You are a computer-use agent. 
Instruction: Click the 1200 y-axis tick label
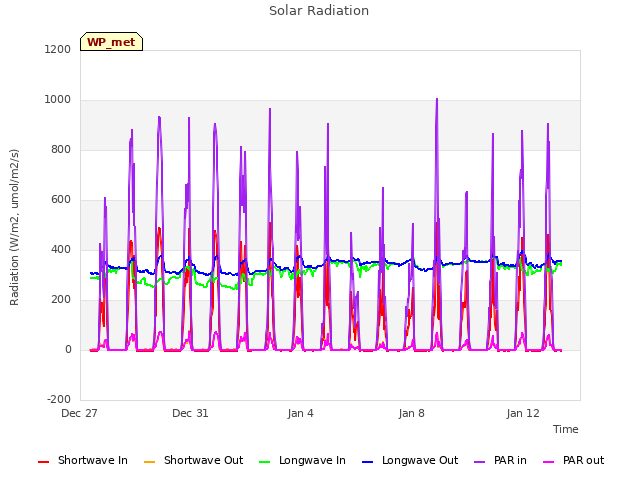click(58, 49)
